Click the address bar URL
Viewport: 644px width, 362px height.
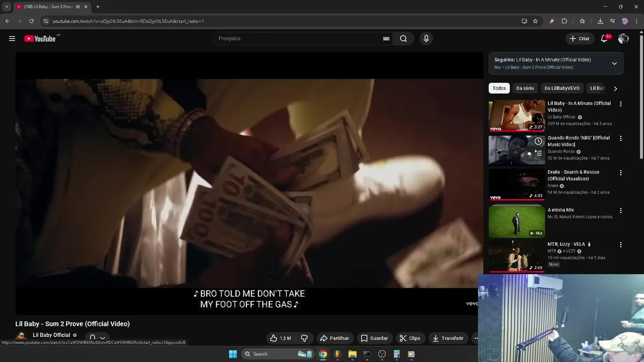(128, 21)
